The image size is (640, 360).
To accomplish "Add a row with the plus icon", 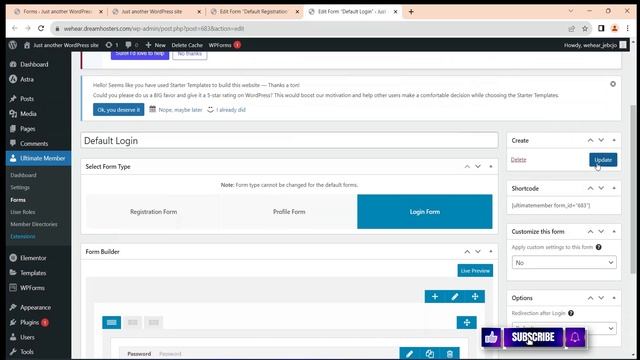I will [x=435, y=297].
